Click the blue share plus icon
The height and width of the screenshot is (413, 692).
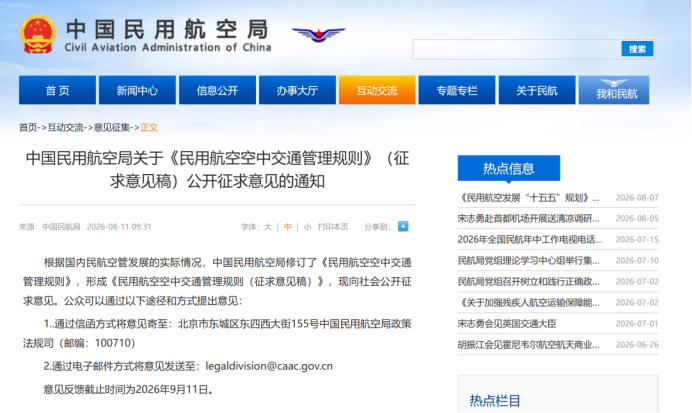pos(403,226)
